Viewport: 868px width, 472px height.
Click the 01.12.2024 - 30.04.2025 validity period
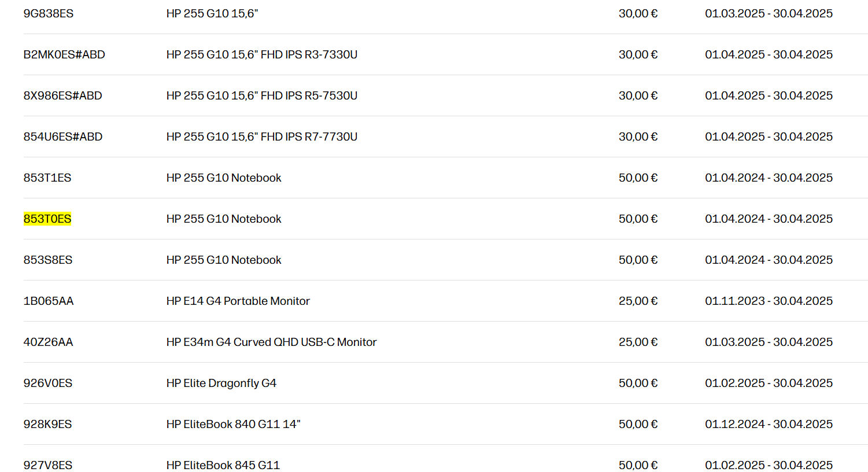(x=769, y=424)
